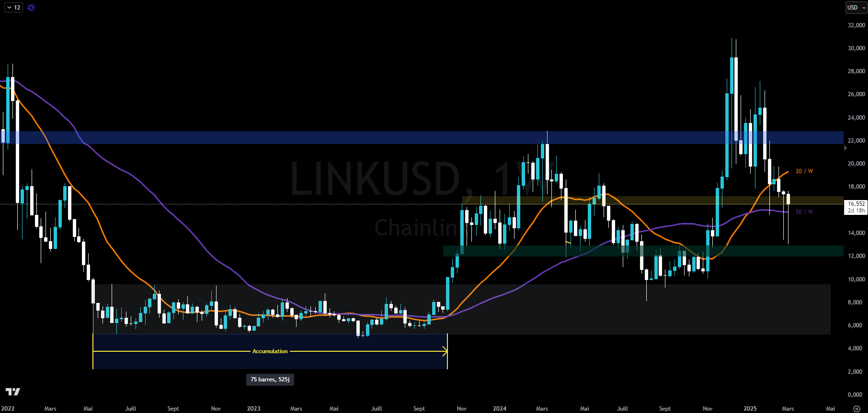This screenshot has height=413, width=868.
Task: Click the 8,000 price scale label
Action: coord(856,302)
